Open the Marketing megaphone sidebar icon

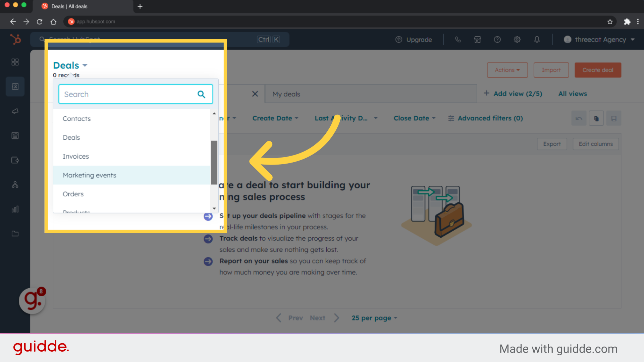point(15,111)
